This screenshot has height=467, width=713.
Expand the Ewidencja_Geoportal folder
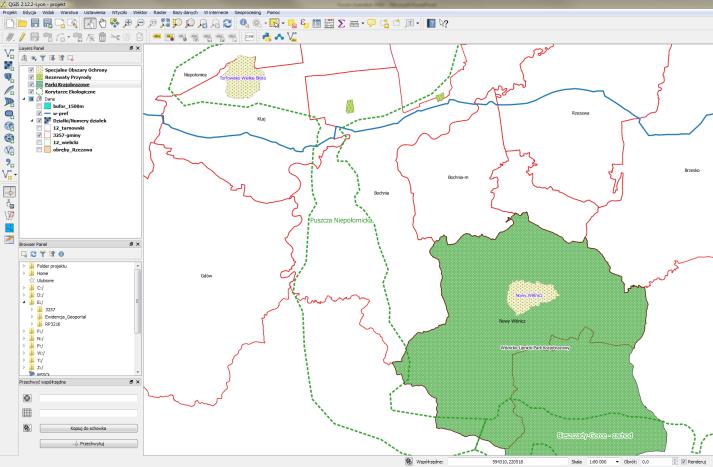click(x=32, y=317)
